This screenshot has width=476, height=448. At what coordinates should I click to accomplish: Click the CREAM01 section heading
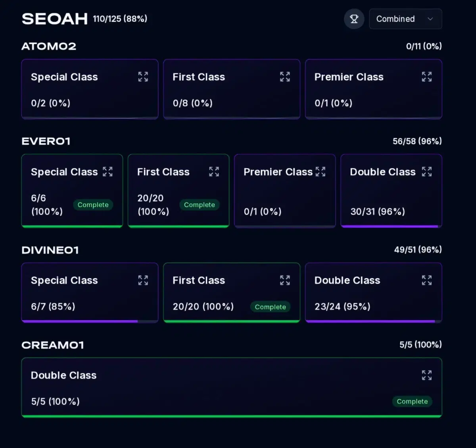pyautogui.click(x=53, y=345)
